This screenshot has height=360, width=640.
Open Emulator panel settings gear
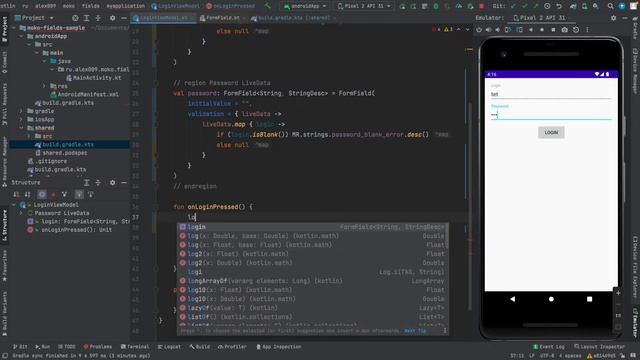coord(613,18)
